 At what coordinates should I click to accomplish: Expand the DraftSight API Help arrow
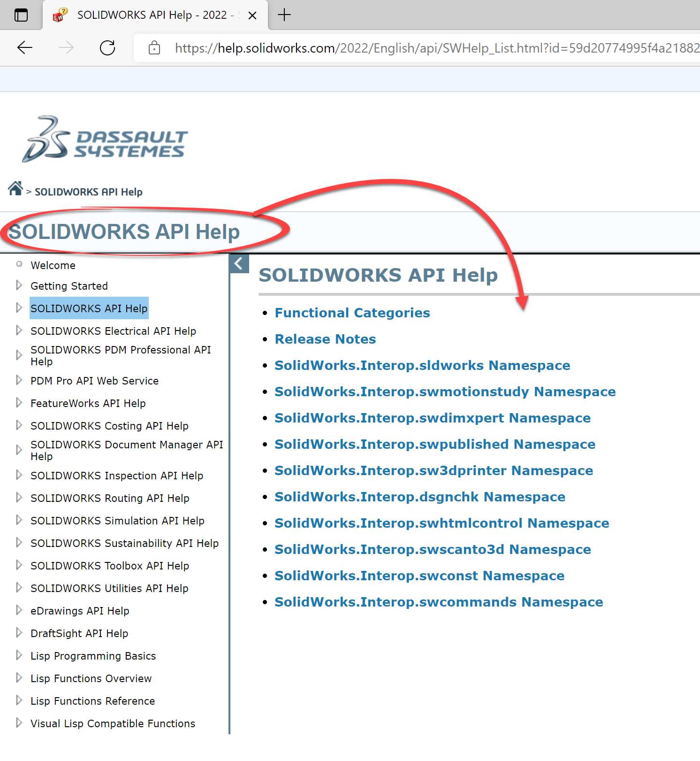click(x=19, y=632)
